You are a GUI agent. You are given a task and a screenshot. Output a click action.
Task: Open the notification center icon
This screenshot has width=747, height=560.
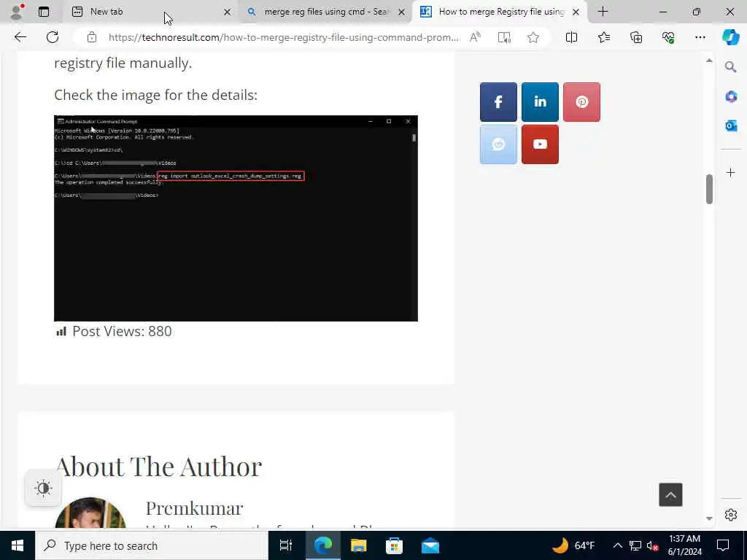click(x=723, y=545)
